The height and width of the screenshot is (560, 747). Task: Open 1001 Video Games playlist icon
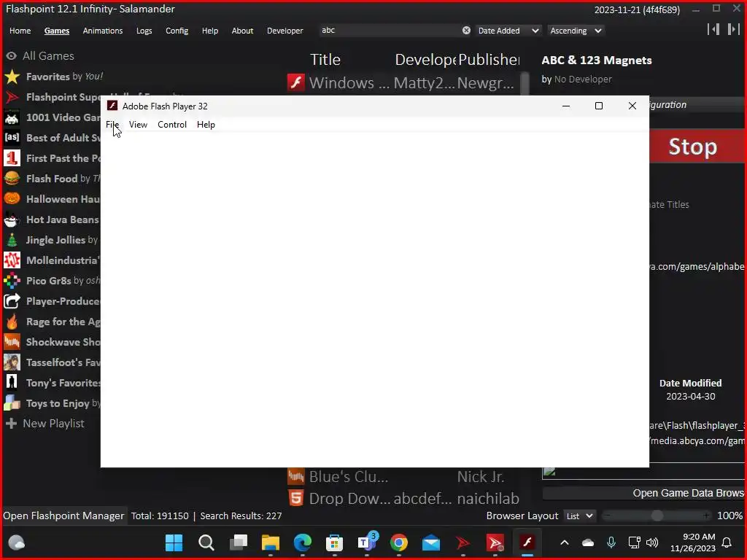[x=12, y=117]
